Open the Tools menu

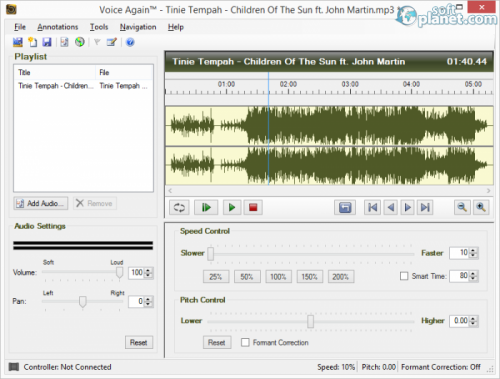[99, 27]
